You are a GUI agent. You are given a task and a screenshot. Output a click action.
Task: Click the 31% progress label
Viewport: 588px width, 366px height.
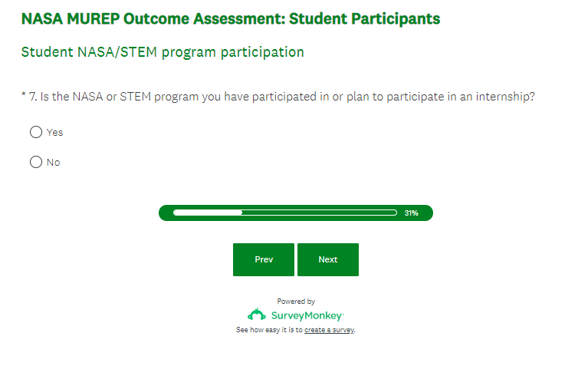coord(411,213)
